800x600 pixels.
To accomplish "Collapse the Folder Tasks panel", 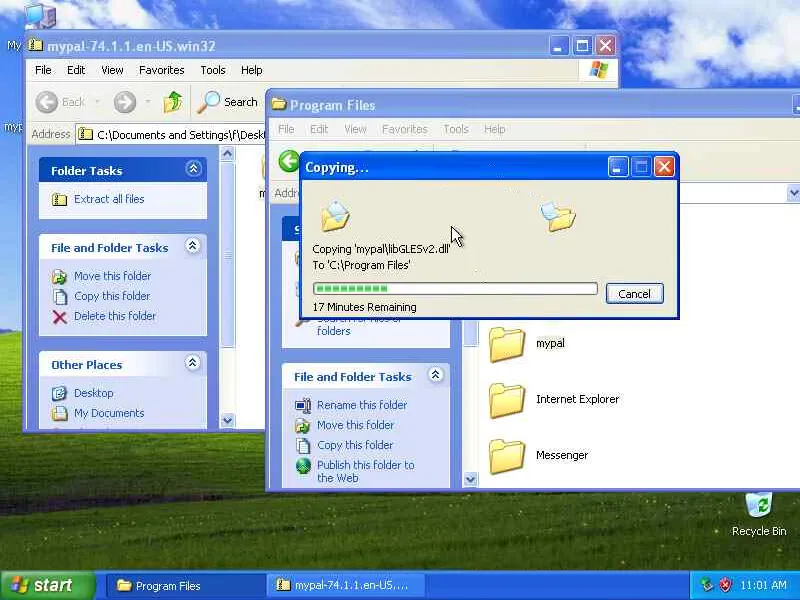I will [193, 169].
